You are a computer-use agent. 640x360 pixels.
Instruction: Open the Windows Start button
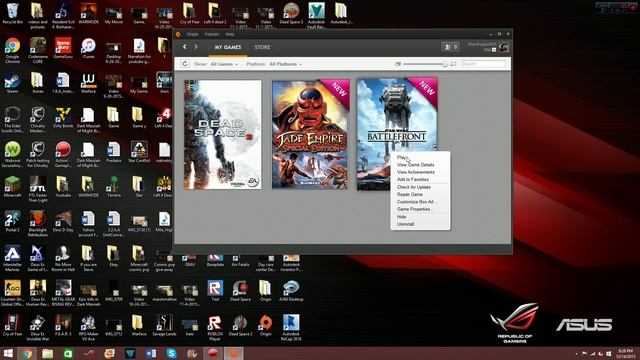pyautogui.click(x=8, y=353)
